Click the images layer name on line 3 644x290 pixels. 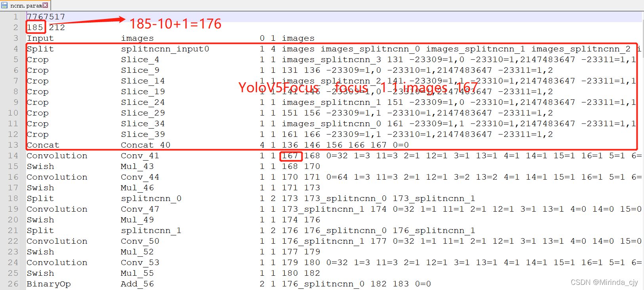coord(137,38)
